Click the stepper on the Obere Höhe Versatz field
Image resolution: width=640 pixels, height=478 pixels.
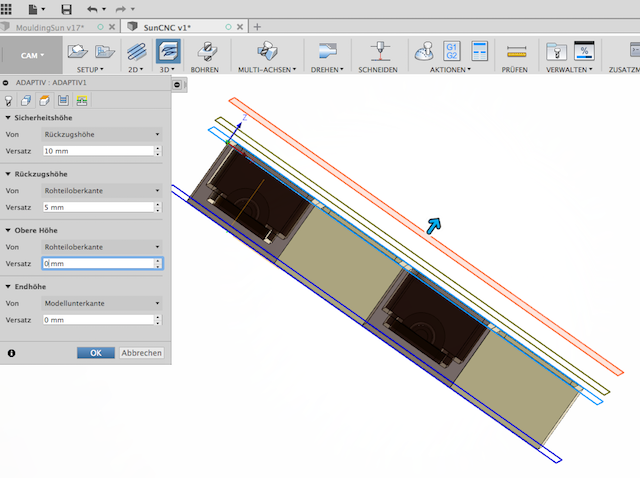point(158,264)
